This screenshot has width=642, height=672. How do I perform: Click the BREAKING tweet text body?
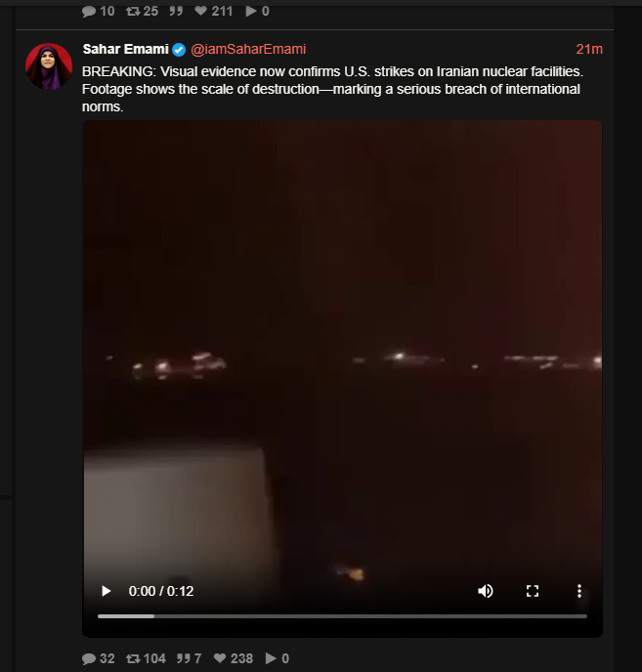pyautogui.click(x=332, y=89)
